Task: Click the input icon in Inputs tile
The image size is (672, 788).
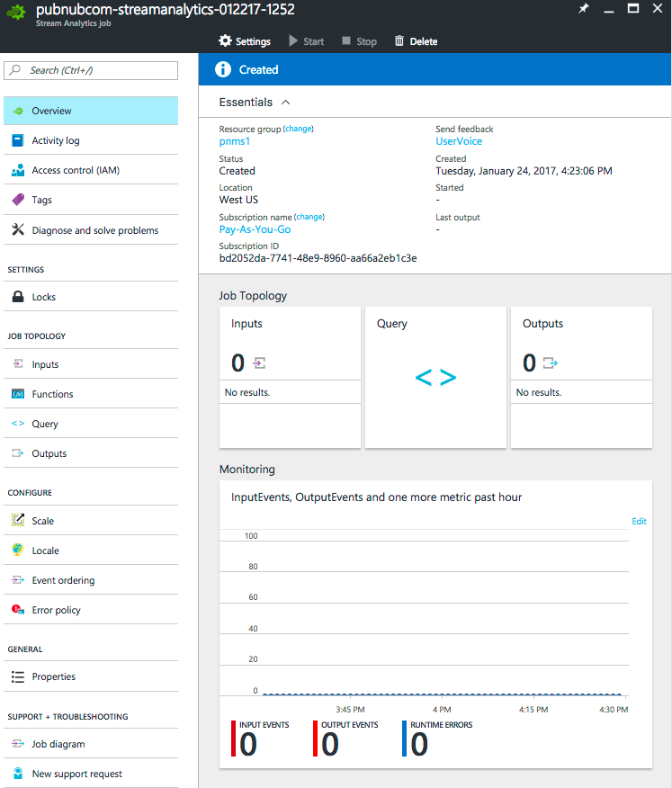Action: [259, 363]
